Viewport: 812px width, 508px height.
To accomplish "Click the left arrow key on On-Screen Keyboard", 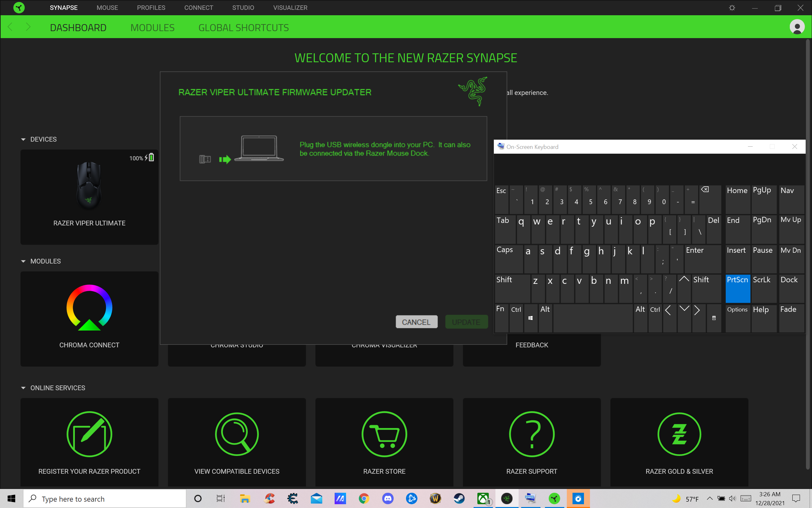I will tap(669, 318).
